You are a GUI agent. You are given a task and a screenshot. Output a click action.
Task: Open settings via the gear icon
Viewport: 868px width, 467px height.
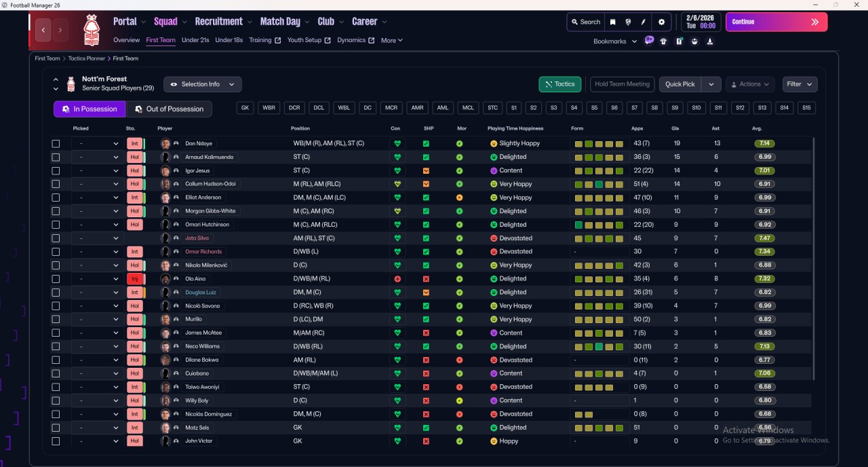[x=662, y=22]
